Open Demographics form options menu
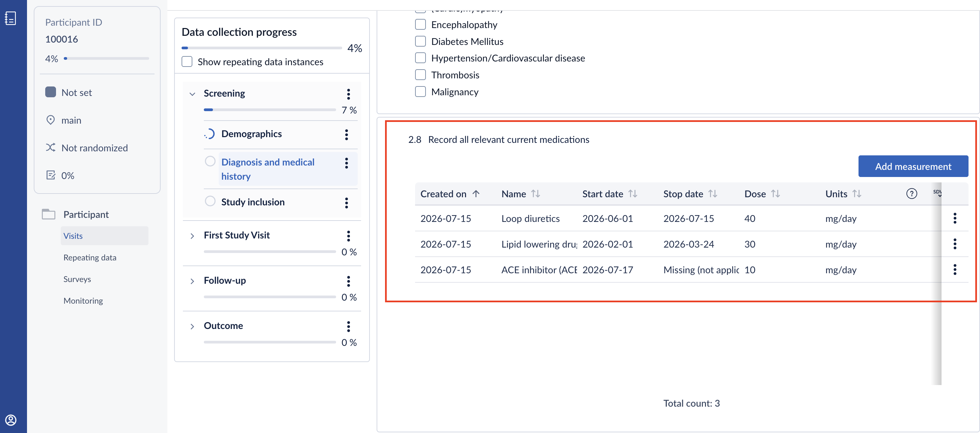This screenshot has height=433, width=980. (x=346, y=134)
